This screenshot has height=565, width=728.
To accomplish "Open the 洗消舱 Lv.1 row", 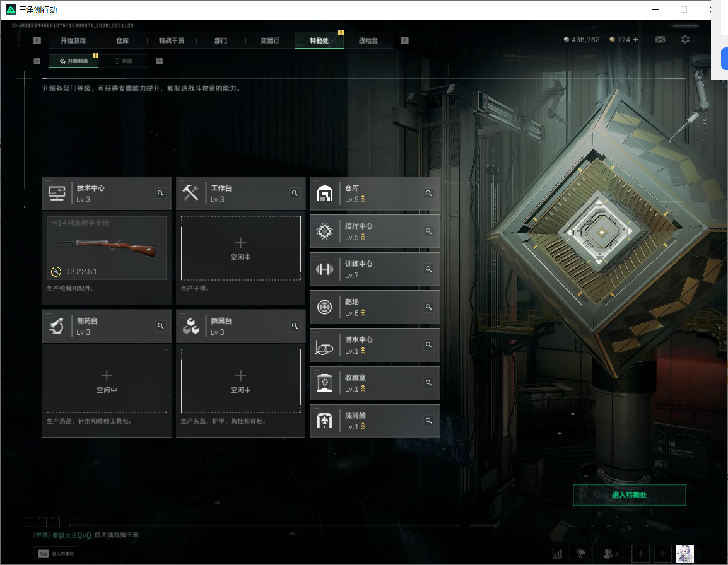I will pos(375,421).
